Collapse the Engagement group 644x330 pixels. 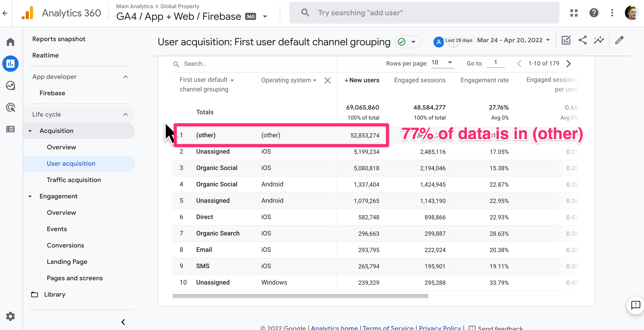30,196
